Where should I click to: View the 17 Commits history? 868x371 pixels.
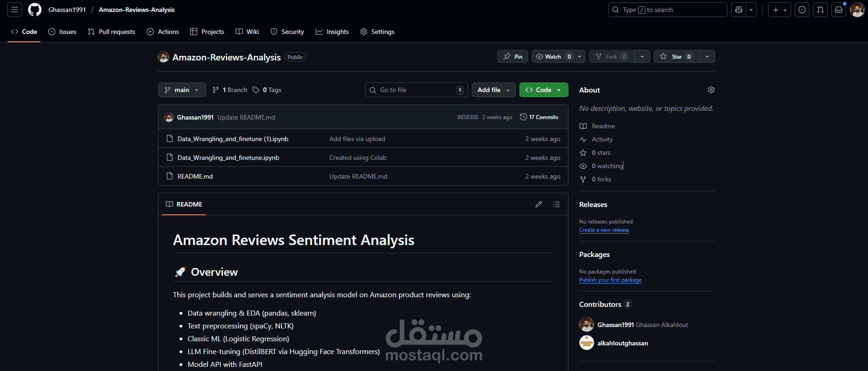coord(539,117)
